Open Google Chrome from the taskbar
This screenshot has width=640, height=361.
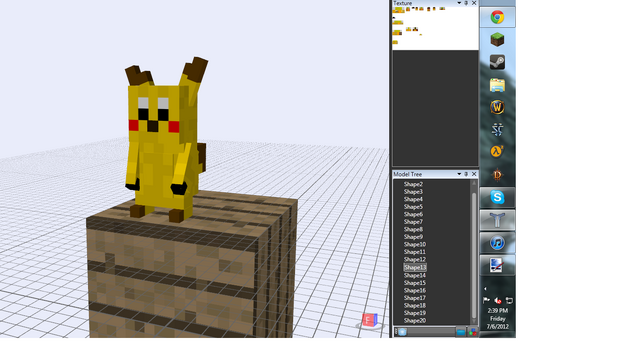497,17
